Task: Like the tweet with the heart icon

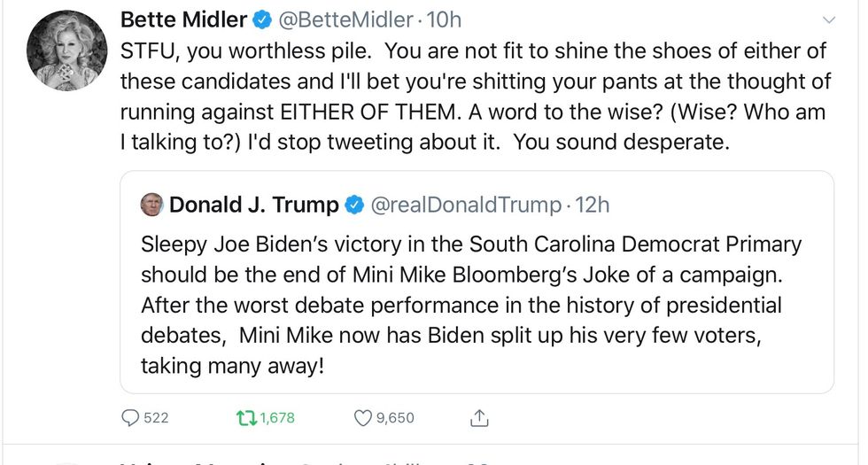Action: [362, 418]
